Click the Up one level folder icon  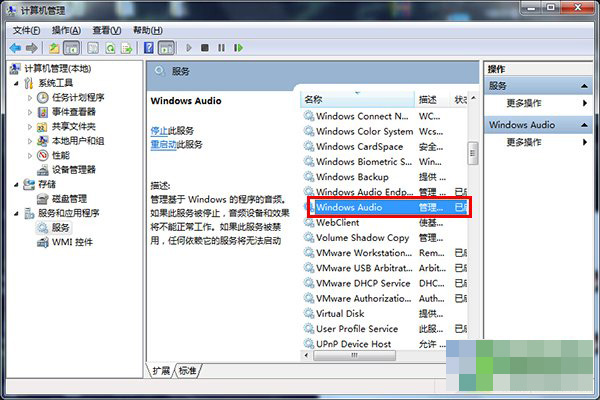(x=53, y=47)
